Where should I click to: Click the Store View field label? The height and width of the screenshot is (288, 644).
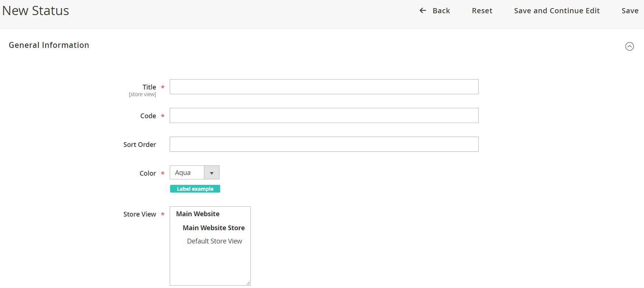coord(140,214)
